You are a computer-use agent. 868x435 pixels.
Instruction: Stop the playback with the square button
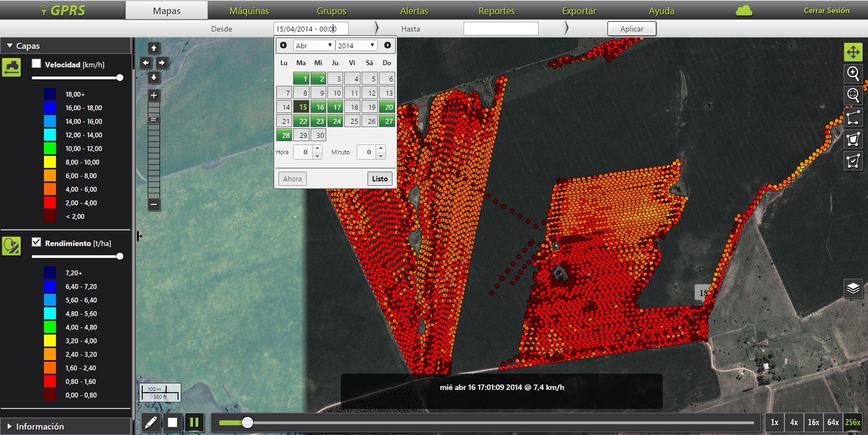tap(173, 422)
